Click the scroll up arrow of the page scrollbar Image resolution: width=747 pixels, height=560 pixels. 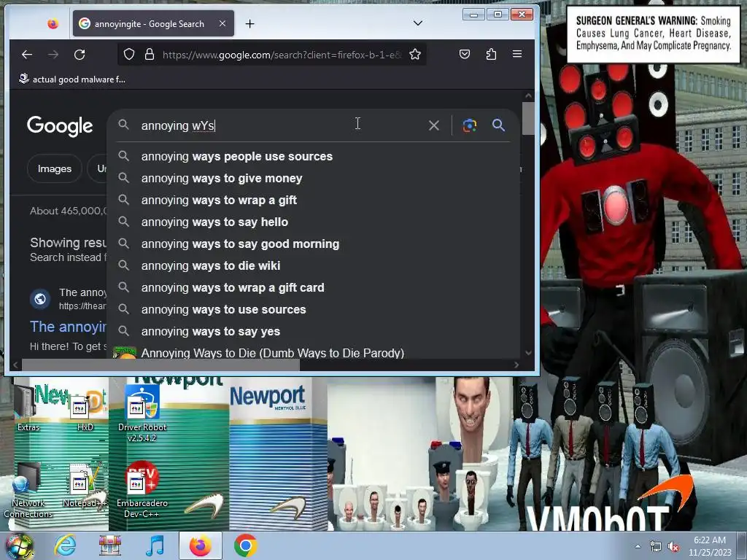pos(528,96)
